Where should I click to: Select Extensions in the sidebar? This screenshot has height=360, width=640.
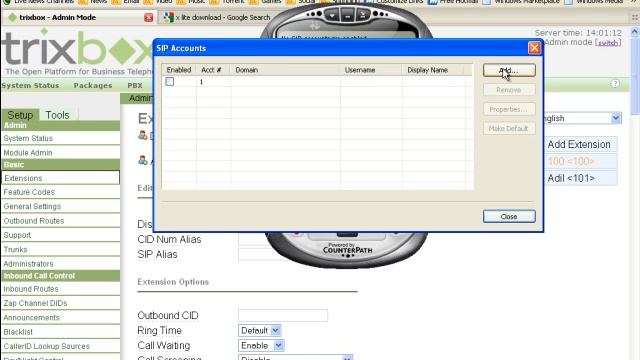tap(60, 178)
